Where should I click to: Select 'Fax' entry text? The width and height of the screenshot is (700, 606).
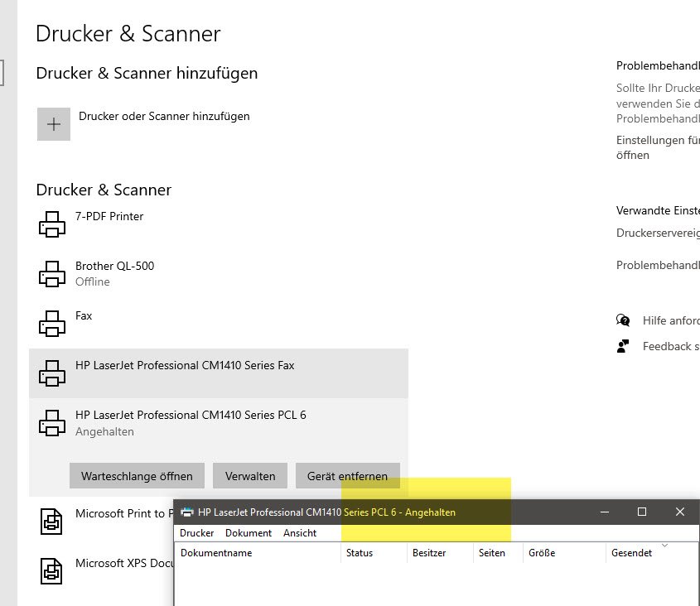84,315
